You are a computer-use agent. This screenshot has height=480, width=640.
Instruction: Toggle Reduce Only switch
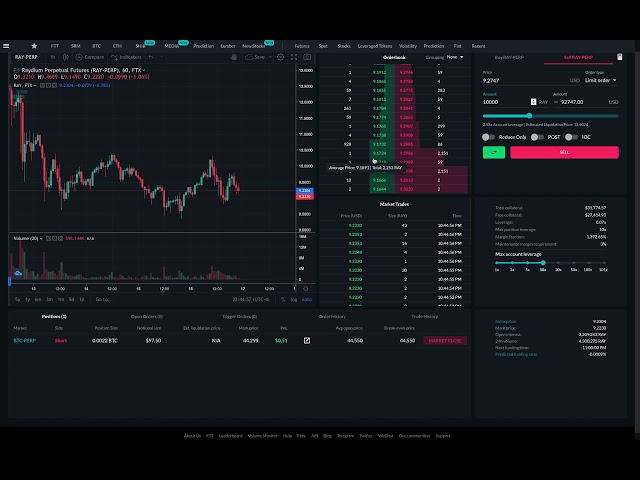[x=489, y=137]
